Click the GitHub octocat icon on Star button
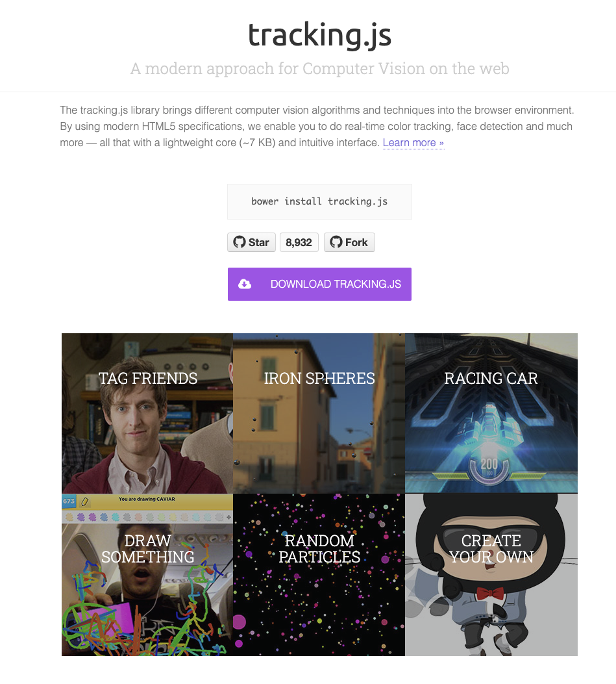Viewport: 616px width, 684px height. pyautogui.click(x=240, y=242)
